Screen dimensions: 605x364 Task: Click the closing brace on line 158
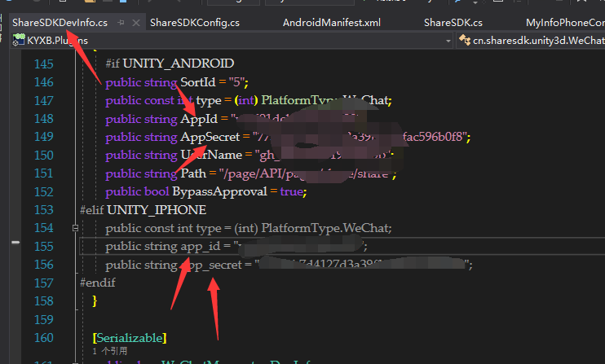coord(95,300)
